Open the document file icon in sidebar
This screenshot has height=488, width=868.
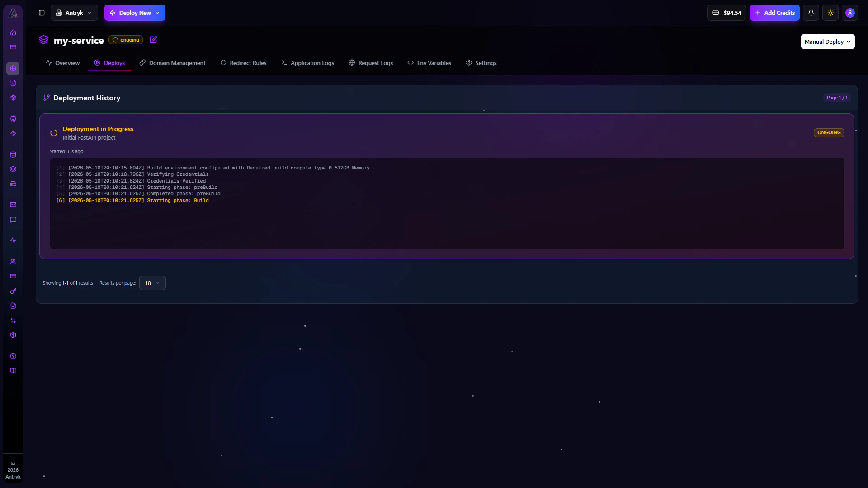13,83
